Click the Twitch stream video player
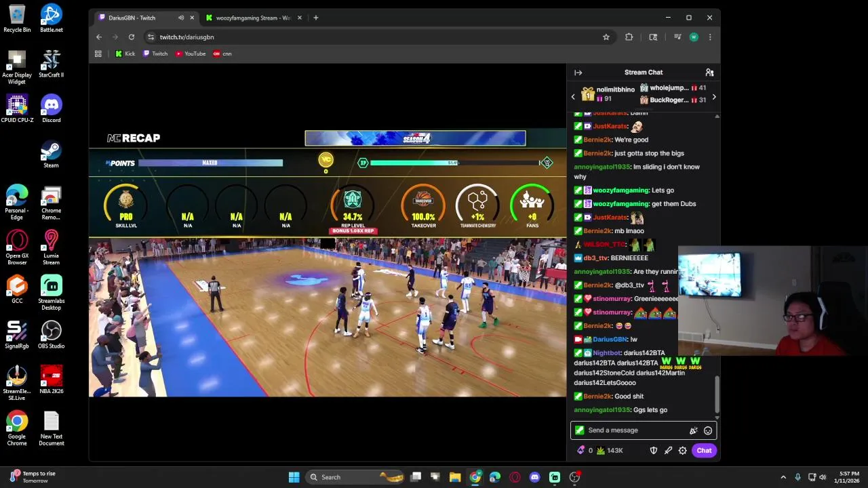The height and width of the screenshot is (488, 868). point(328,264)
